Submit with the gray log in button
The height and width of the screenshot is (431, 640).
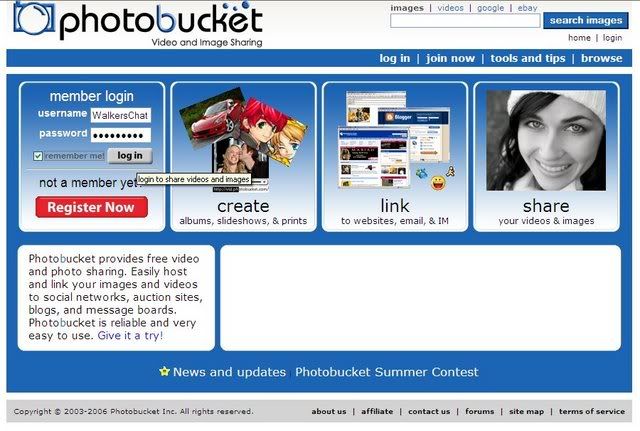click(x=130, y=156)
